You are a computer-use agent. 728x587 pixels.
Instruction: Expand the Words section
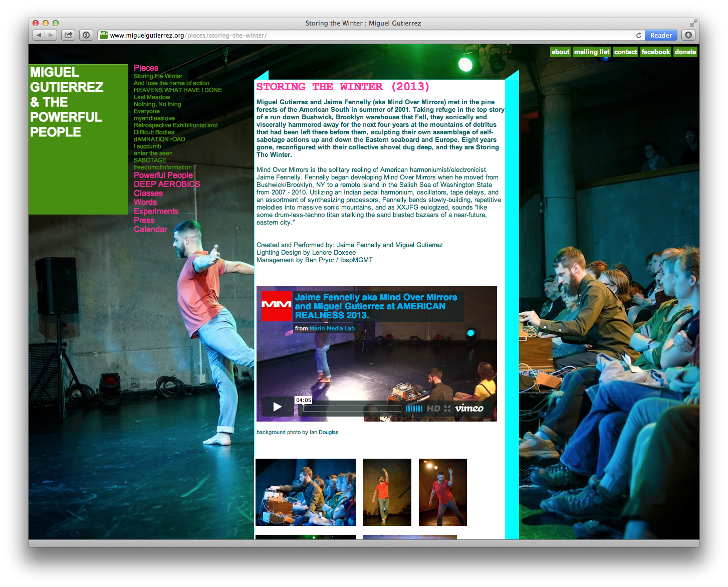click(145, 202)
